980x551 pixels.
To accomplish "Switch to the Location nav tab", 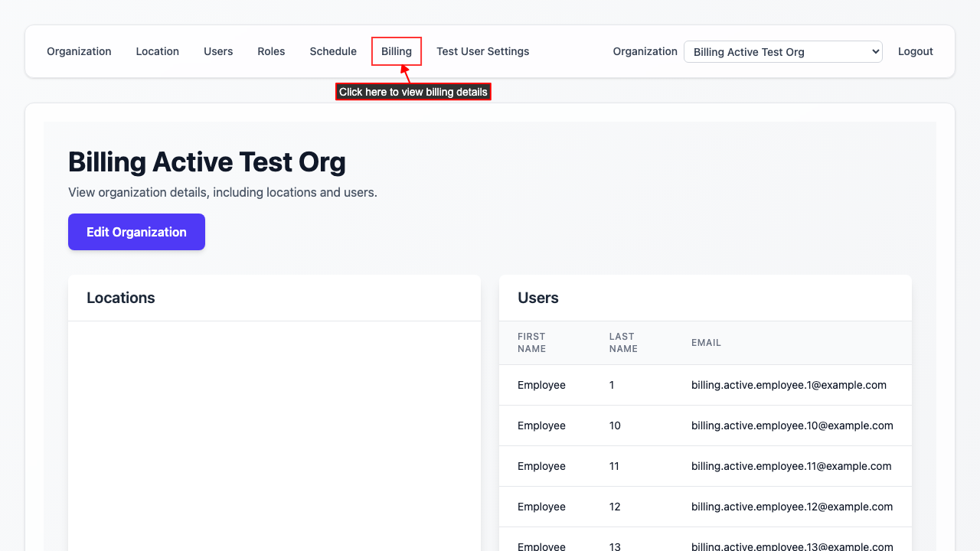I will [157, 51].
